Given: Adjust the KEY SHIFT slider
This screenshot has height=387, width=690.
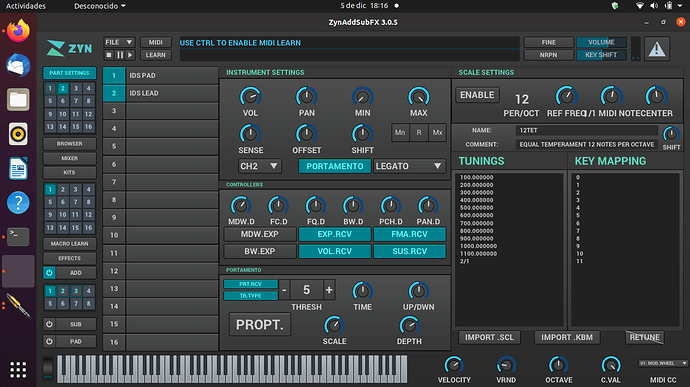Looking at the screenshot, I should [602, 55].
